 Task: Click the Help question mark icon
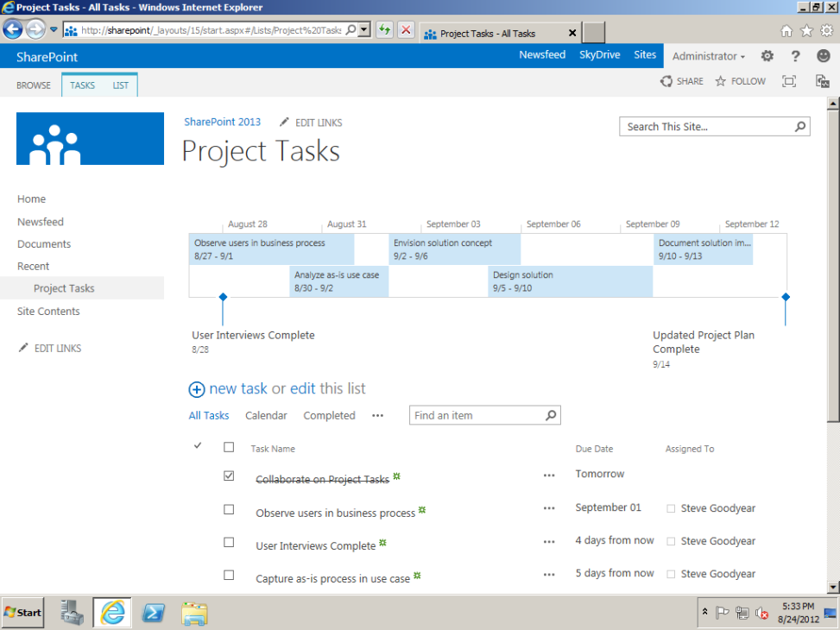[795, 55]
